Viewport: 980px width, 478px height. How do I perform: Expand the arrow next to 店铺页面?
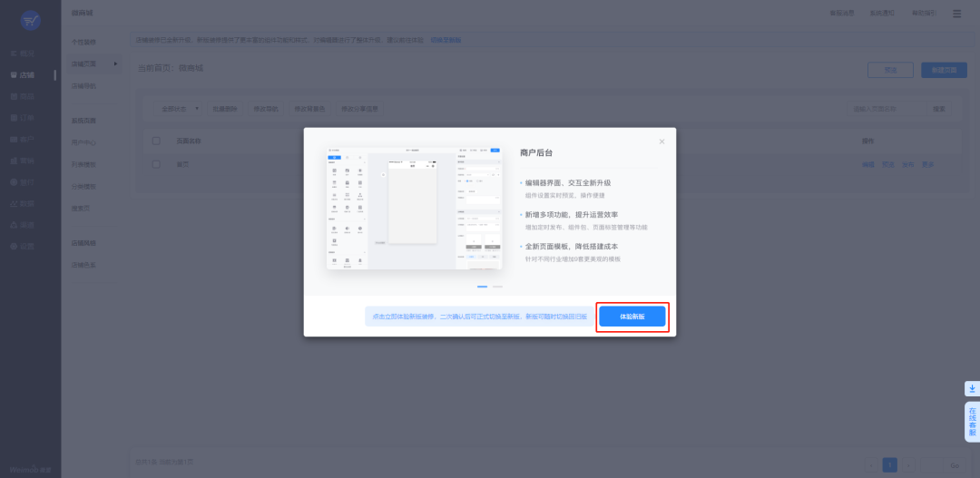115,63
